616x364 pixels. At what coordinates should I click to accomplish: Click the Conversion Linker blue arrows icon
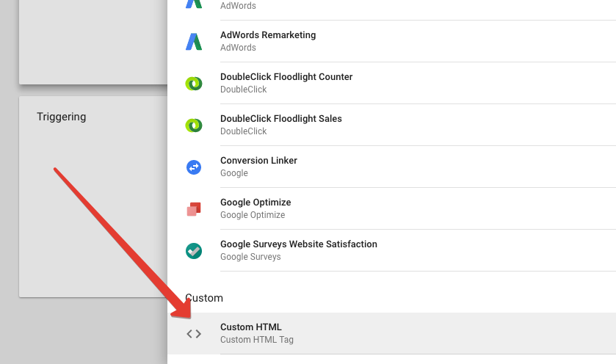(x=194, y=167)
